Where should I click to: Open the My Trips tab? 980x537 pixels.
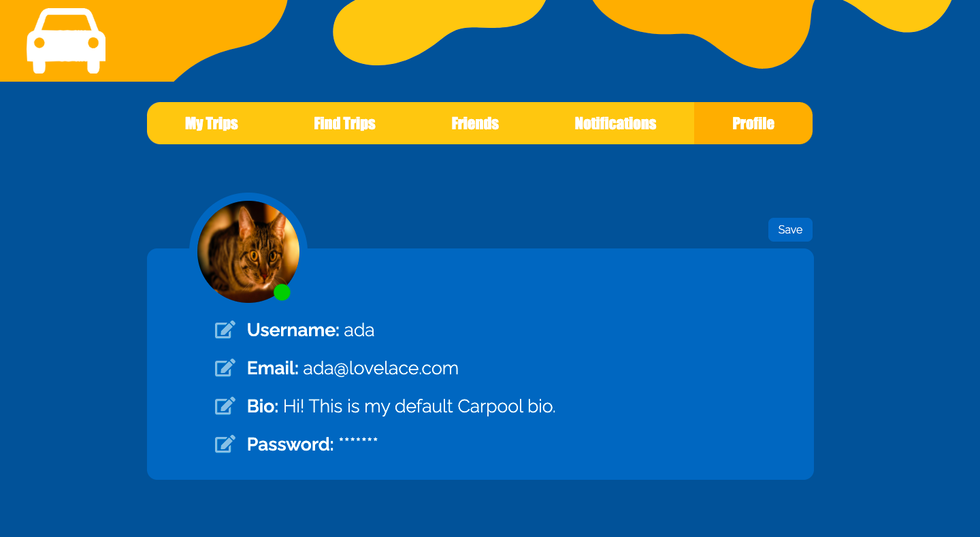[212, 123]
